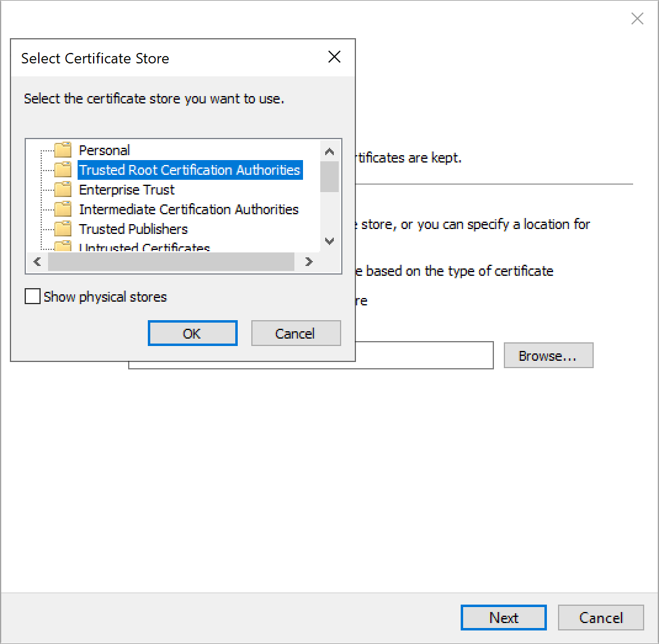Click Cancel in the import wizard
The width and height of the screenshot is (659, 644).
pyautogui.click(x=600, y=618)
